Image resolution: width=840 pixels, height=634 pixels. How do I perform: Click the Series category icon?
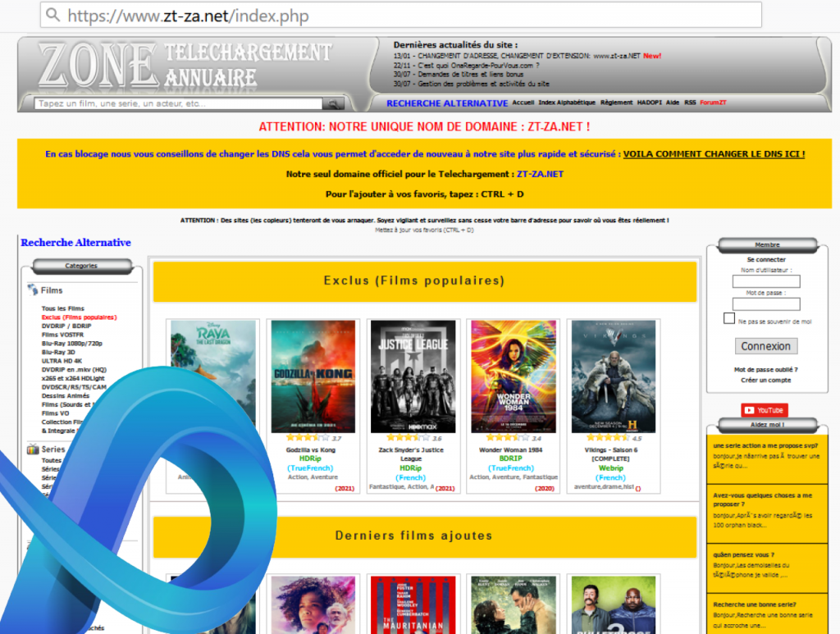(33, 449)
